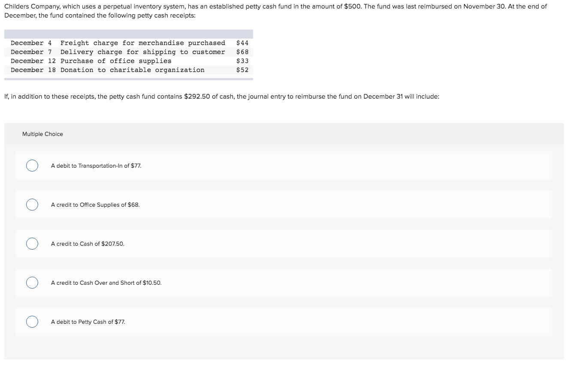Click the answer debiting Petty Cash of $77
Image resolution: width=588 pixels, height=365 pixels.
tap(87, 321)
